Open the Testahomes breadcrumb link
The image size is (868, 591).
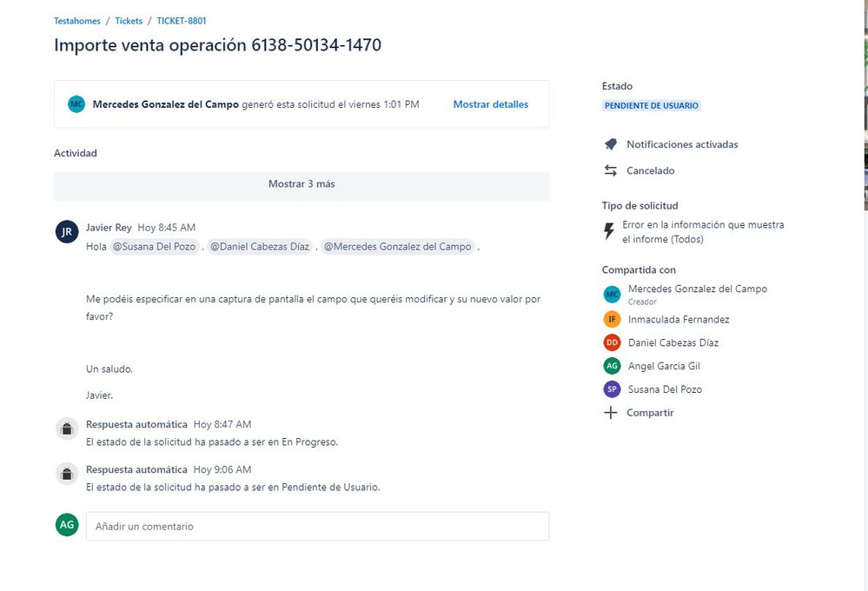(77, 21)
